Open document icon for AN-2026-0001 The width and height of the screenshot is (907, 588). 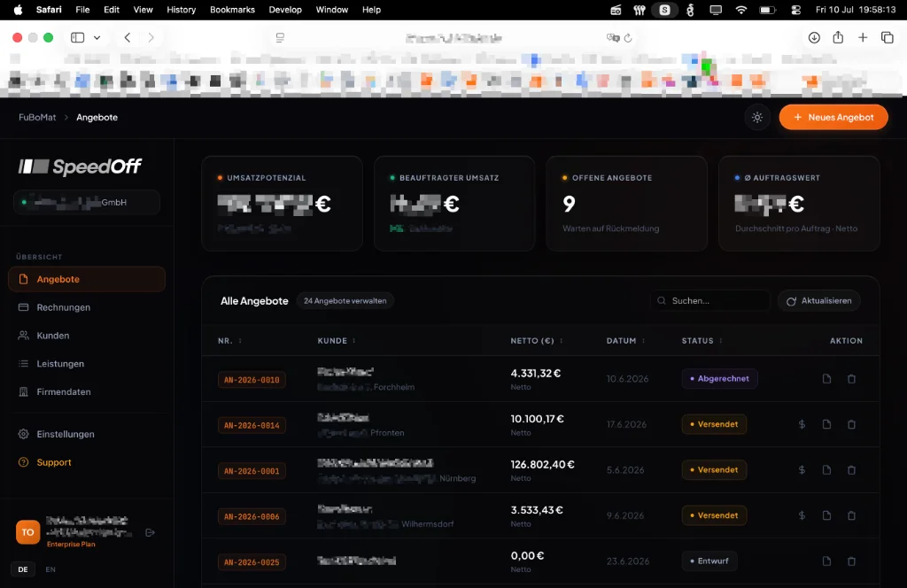point(826,470)
